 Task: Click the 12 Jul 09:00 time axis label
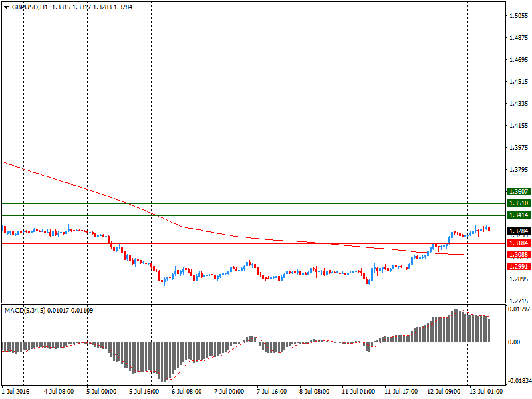tap(444, 392)
